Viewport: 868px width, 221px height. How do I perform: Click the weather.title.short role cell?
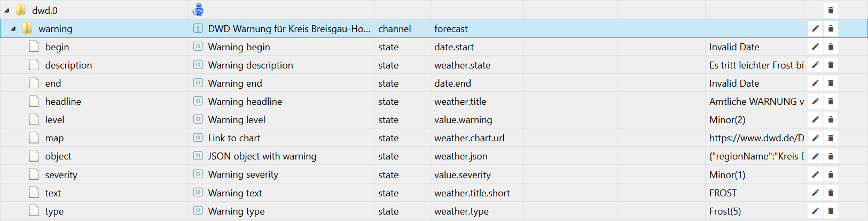pyautogui.click(x=472, y=193)
